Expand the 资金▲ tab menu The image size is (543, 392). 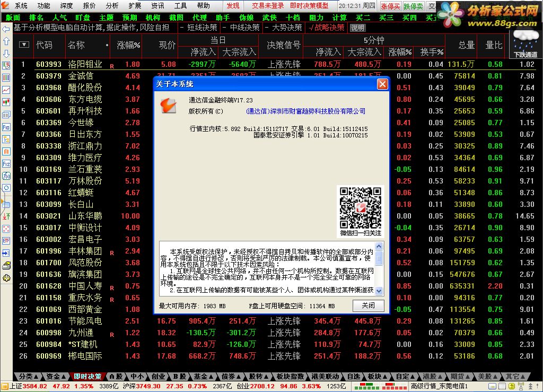(55, 377)
